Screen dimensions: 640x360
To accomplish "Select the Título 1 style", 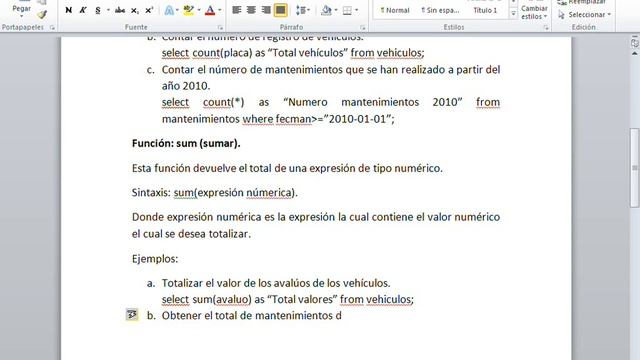I will [485, 10].
